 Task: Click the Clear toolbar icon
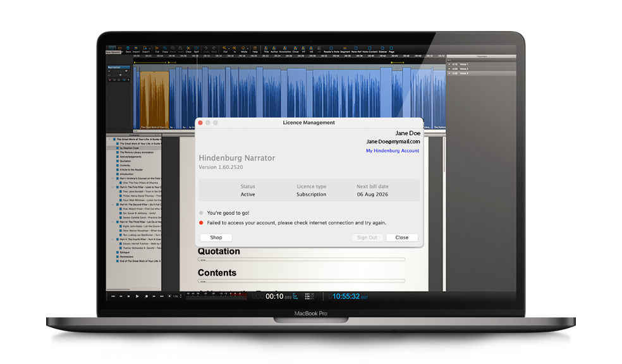point(188,49)
